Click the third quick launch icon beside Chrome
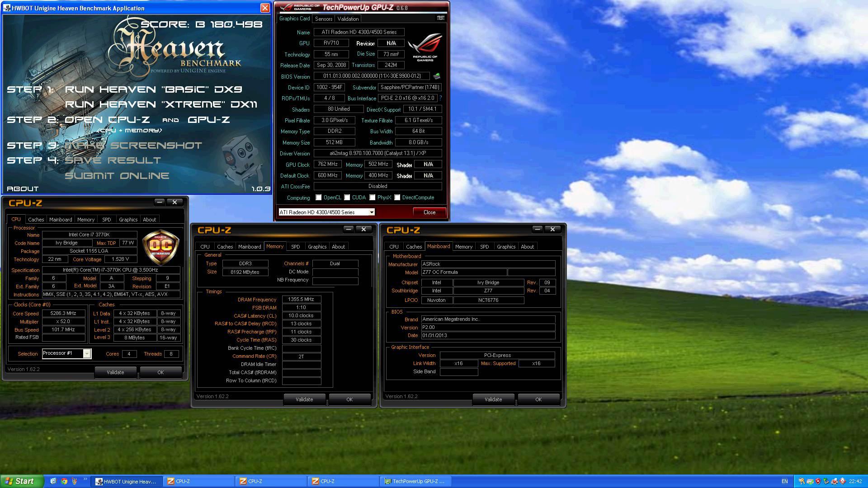 click(75, 481)
